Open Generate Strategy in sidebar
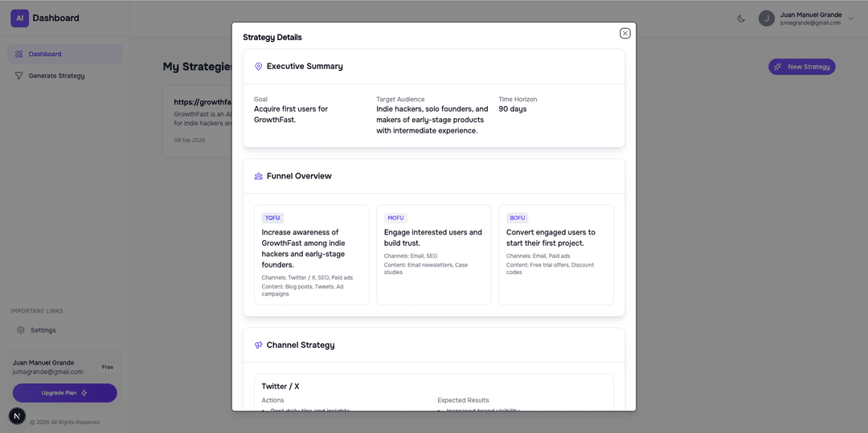The width and height of the screenshot is (868, 433). coord(56,76)
